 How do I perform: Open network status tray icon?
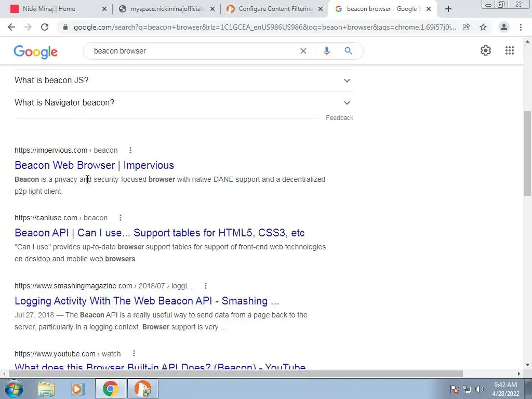tap(467, 389)
